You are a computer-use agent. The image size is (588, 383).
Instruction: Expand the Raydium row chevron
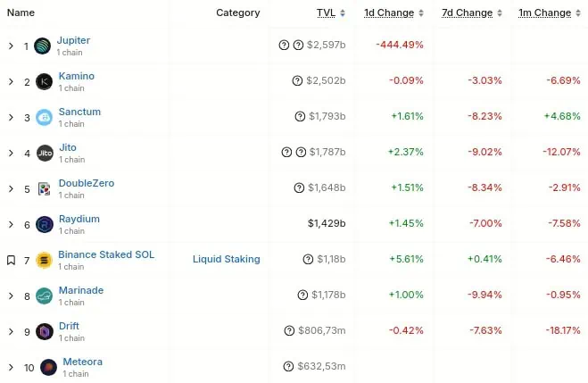pos(11,225)
